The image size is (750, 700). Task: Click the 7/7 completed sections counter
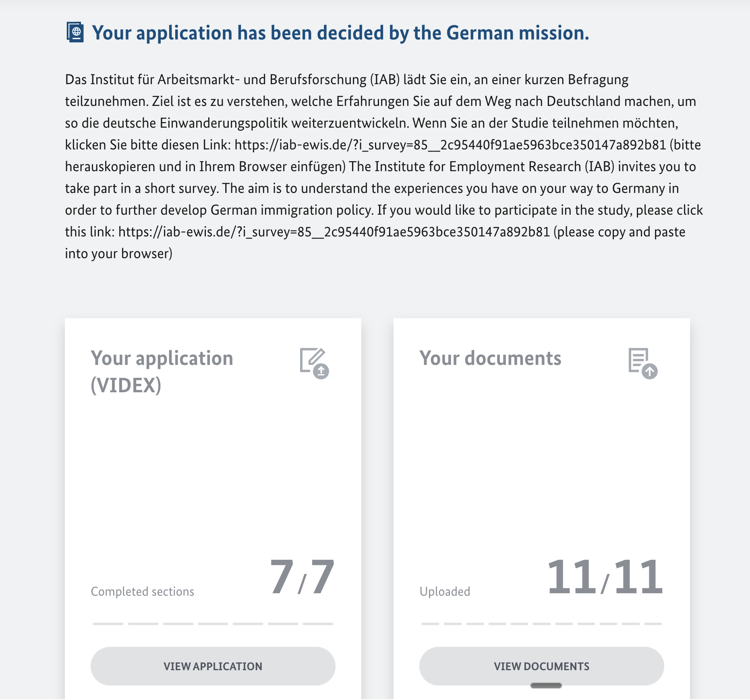(x=302, y=577)
